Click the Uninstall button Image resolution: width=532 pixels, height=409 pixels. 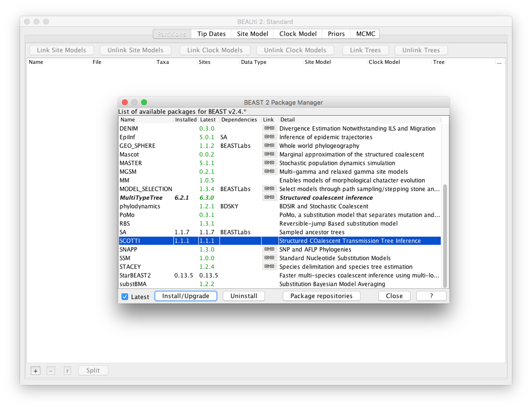pyautogui.click(x=244, y=296)
